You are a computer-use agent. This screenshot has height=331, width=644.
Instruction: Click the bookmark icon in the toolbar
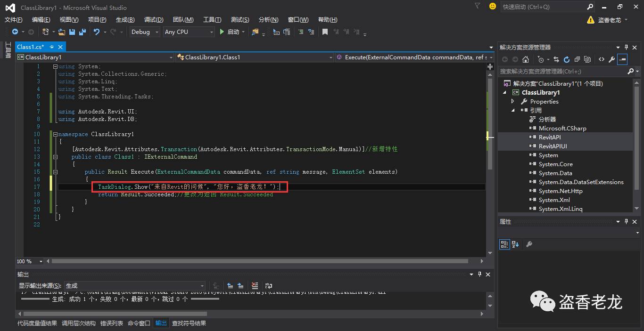pyautogui.click(x=325, y=32)
